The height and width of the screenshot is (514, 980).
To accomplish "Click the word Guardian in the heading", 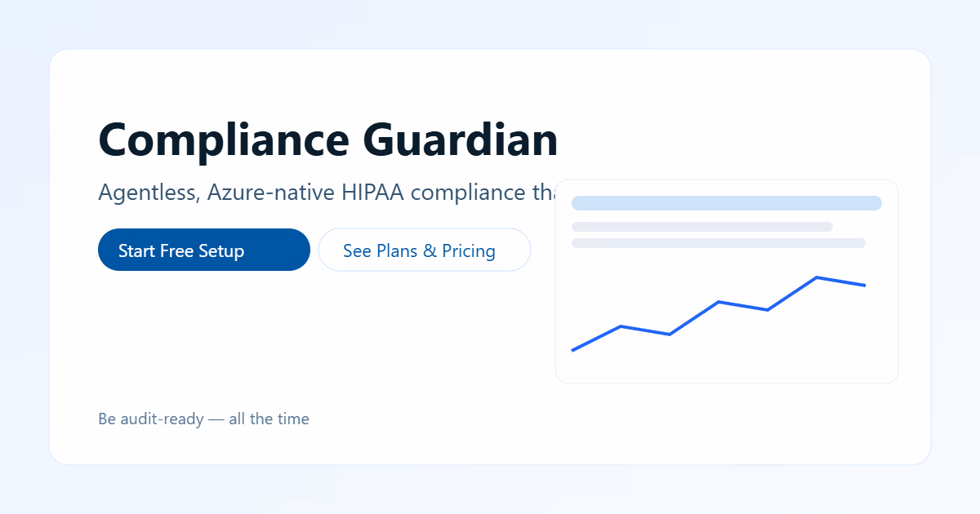I will (461, 139).
